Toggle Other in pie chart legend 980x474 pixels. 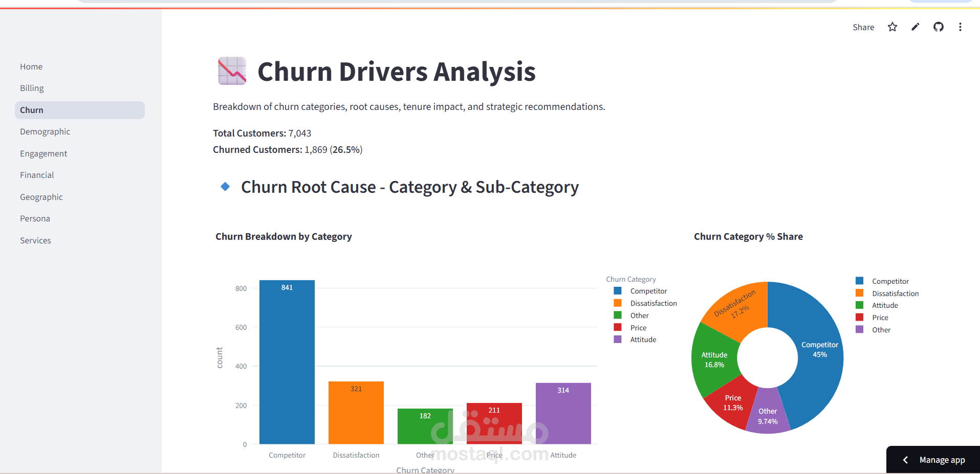[874, 330]
